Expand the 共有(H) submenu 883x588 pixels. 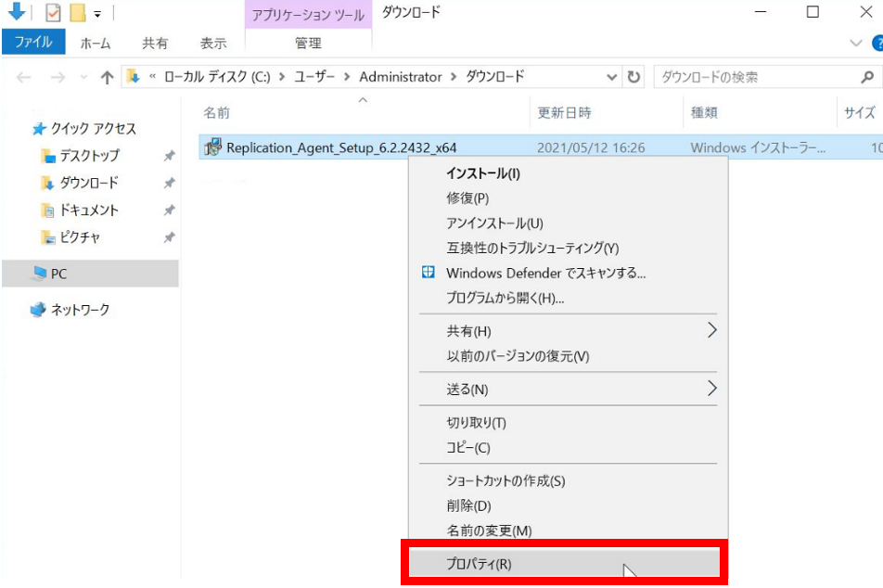(568, 331)
